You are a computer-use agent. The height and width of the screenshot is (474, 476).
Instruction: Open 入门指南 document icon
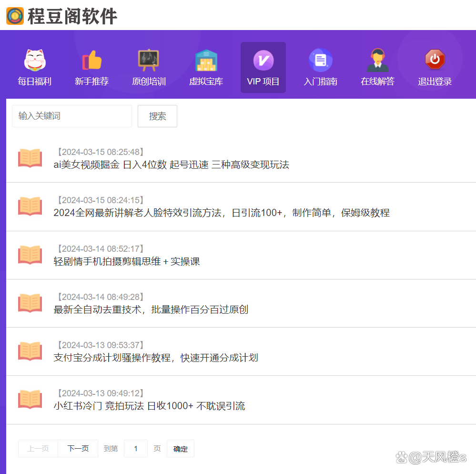(x=320, y=59)
